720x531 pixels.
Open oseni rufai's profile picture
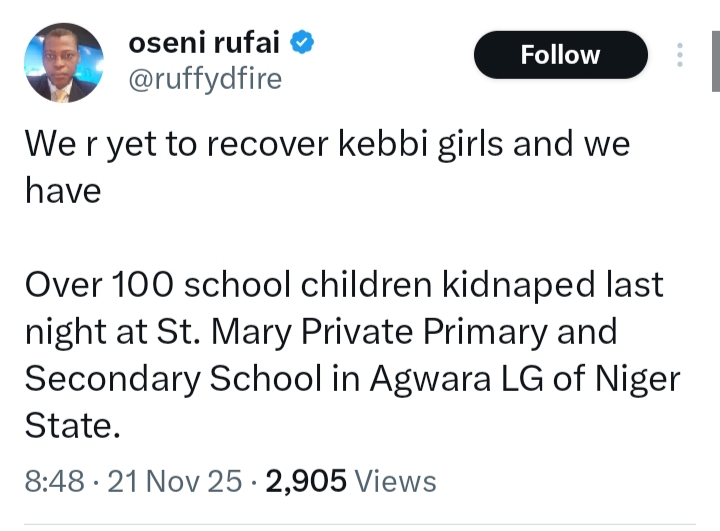click(64, 64)
